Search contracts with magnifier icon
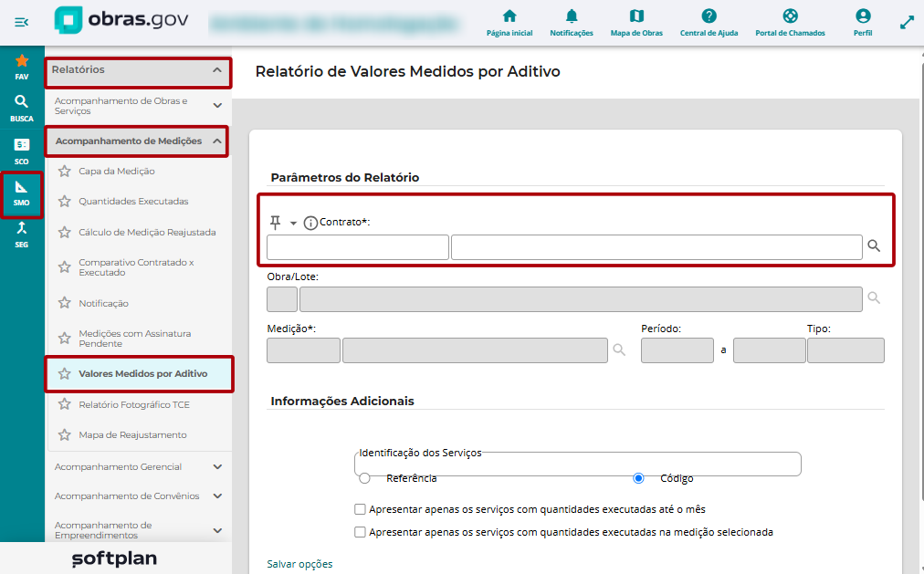 [874, 246]
